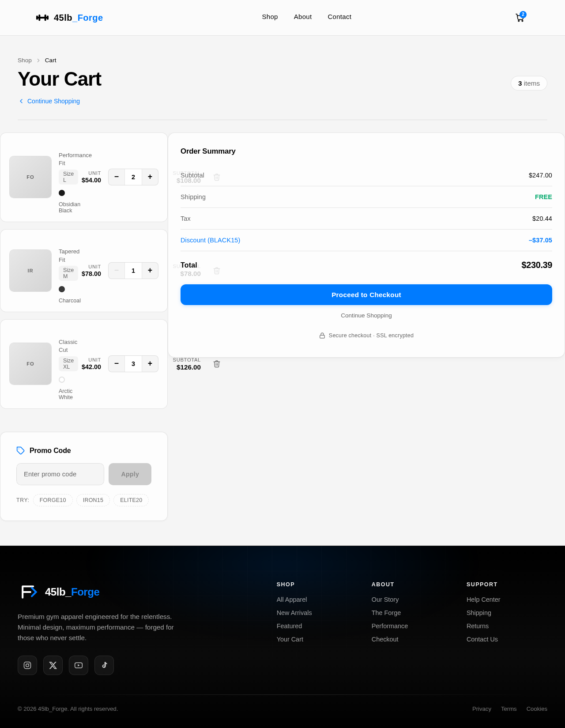The width and height of the screenshot is (565, 728).
Task: Click the $126.00 Classic Cut subtotal
Action: pos(188,367)
